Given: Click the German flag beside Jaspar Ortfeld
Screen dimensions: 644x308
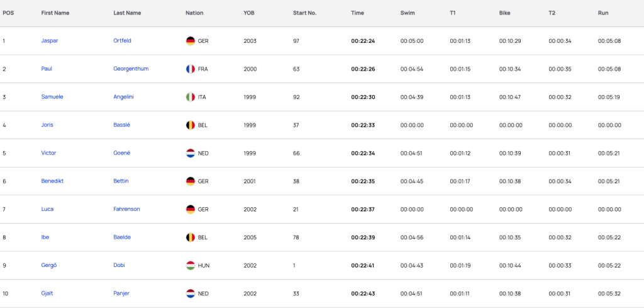Looking at the screenshot, I should click(190, 41).
